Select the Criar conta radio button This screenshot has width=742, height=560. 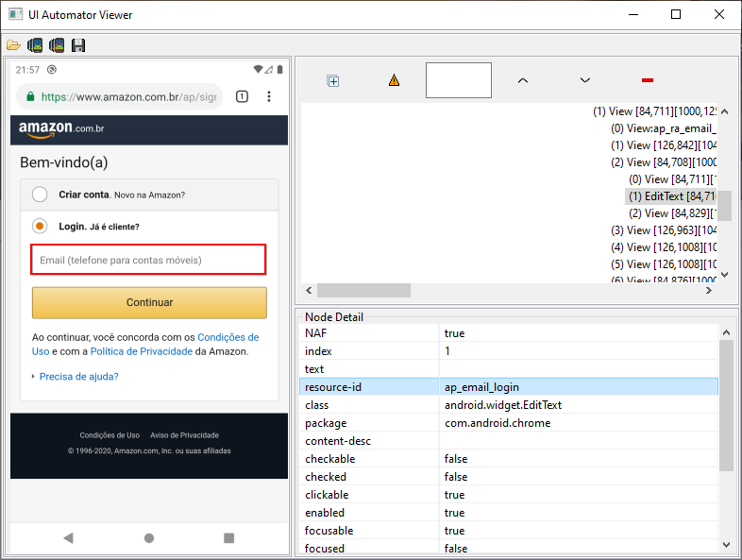click(40, 195)
